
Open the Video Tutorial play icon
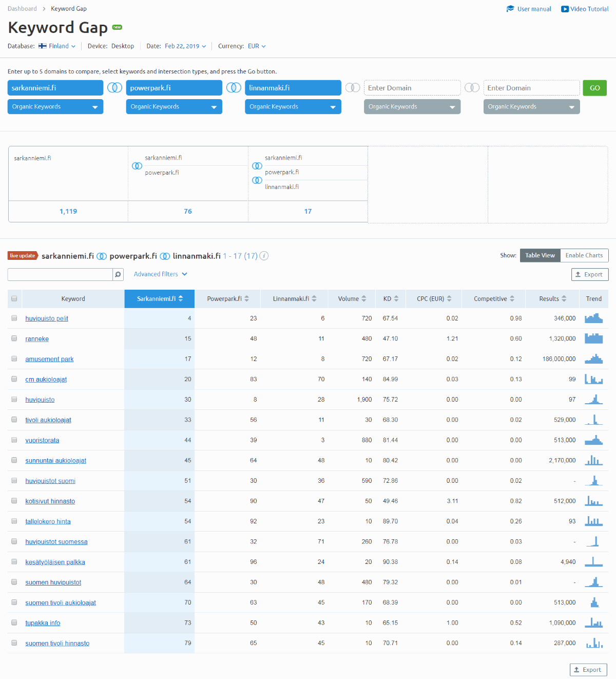point(565,9)
